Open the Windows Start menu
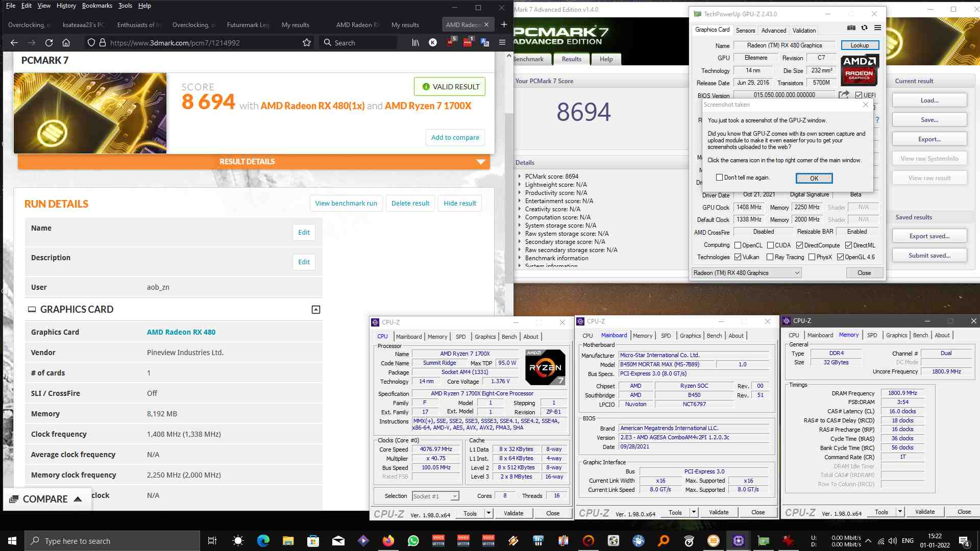The width and height of the screenshot is (980, 551). tap(12, 541)
